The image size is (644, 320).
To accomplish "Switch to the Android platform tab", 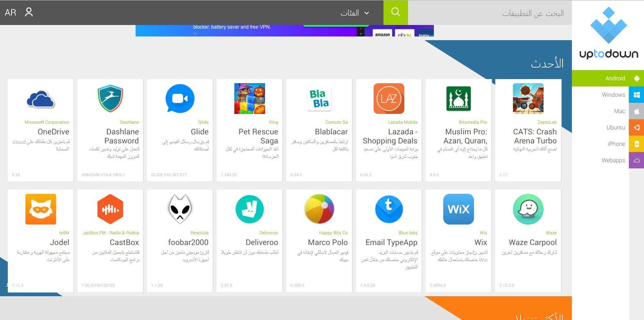I will tap(608, 78).
